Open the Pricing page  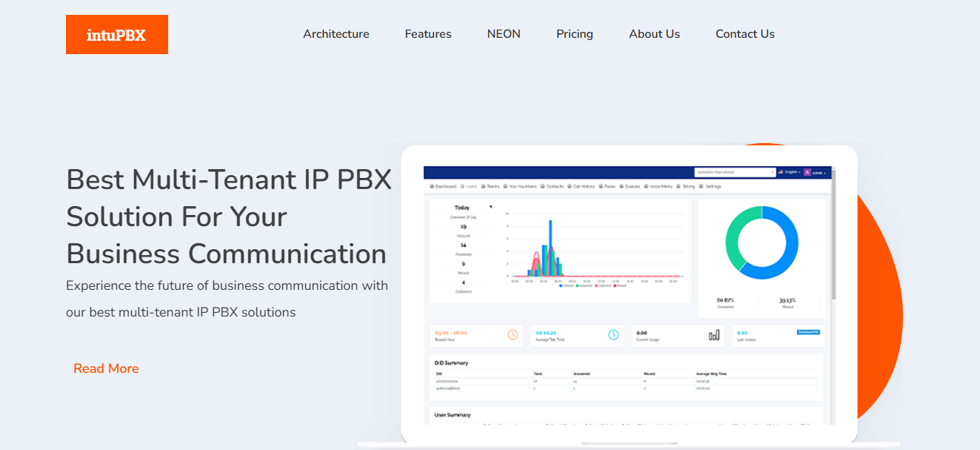[574, 34]
